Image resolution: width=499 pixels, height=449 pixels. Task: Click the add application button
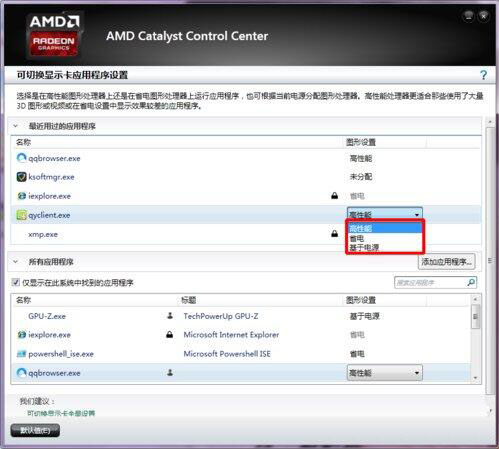(446, 262)
